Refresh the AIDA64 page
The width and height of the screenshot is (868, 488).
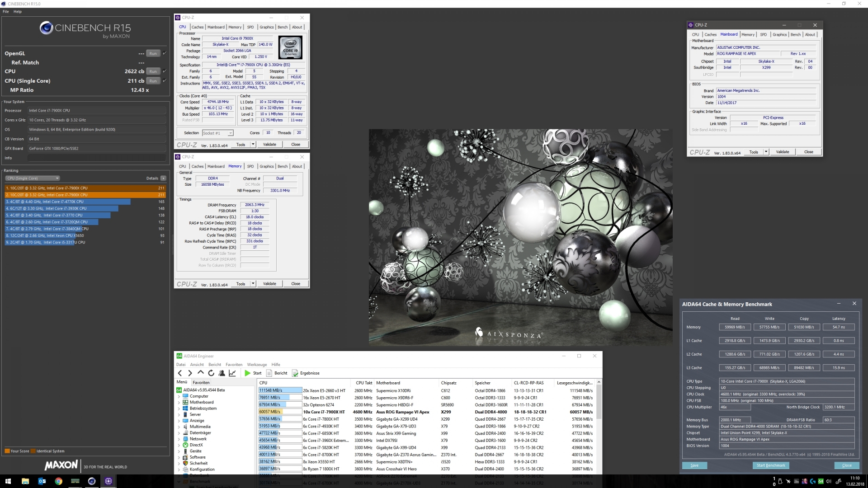click(x=211, y=373)
